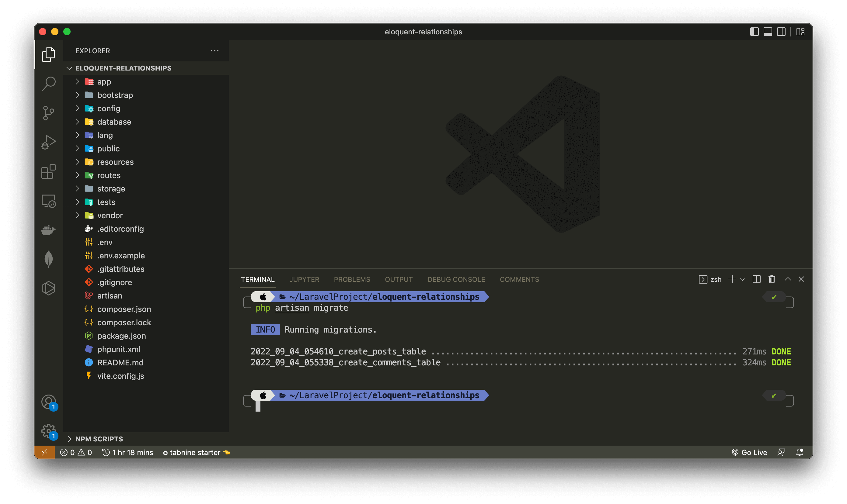Open the Search view in activity bar
Screen dimensions: 847x504
pos(49,84)
